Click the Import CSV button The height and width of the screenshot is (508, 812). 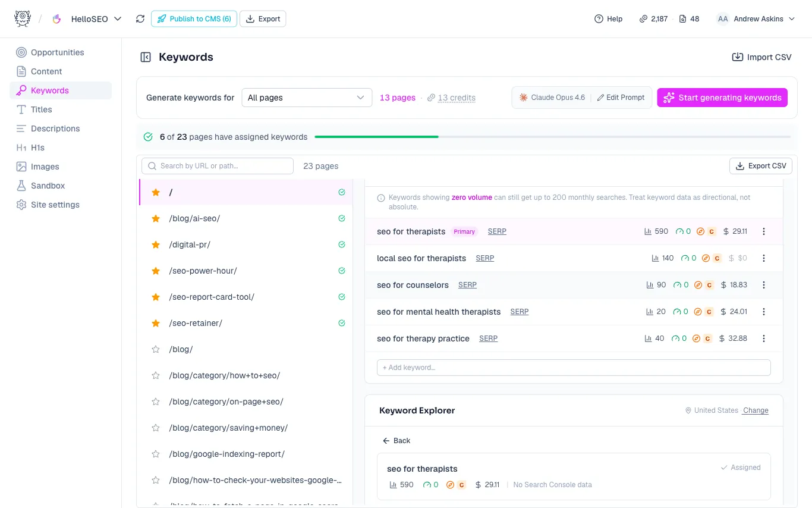coord(761,57)
